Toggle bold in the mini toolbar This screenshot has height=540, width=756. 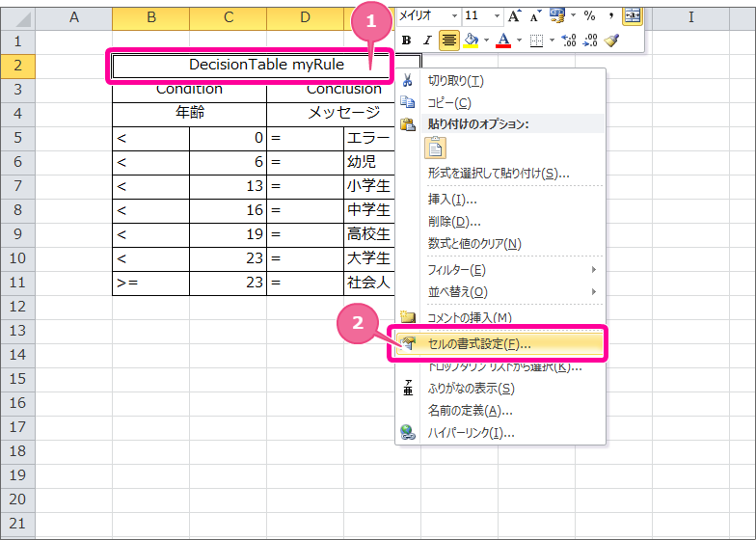pyautogui.click(x=406, y=40)
